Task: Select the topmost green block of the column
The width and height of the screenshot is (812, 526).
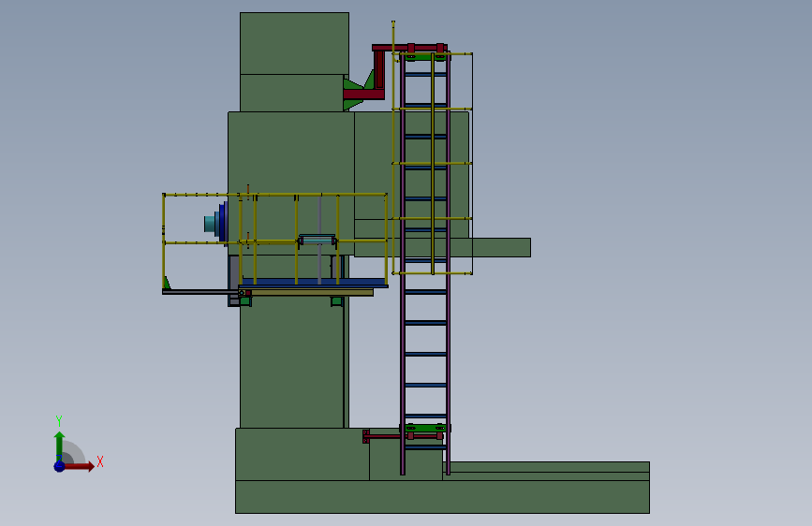Action: click(294, 43)
